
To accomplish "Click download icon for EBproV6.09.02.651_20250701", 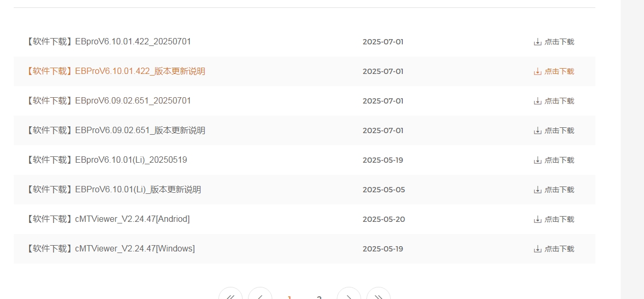I will pyautogui.click(x=538, y=101).
